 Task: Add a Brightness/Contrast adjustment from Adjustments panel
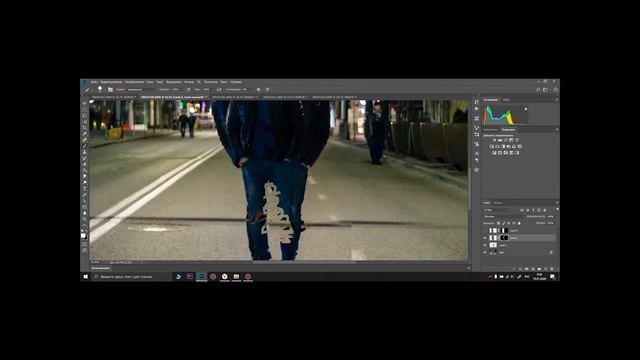point(495,140)
